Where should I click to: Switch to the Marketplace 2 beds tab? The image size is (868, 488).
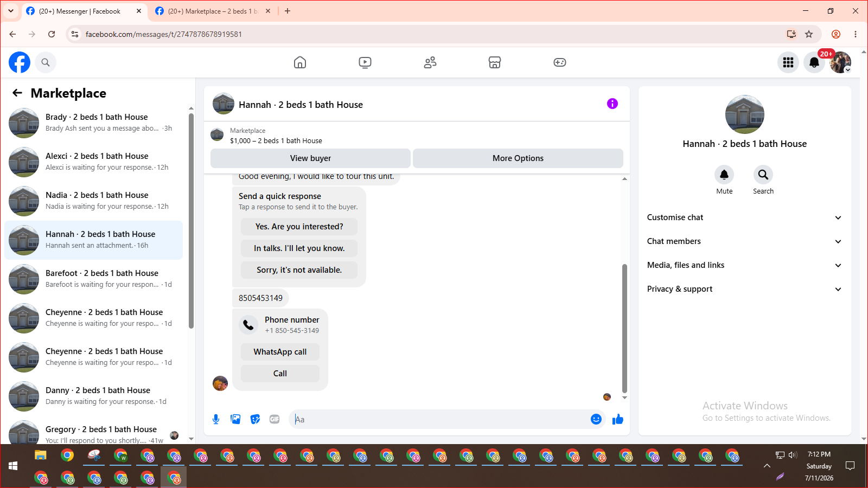click(213, 11)
